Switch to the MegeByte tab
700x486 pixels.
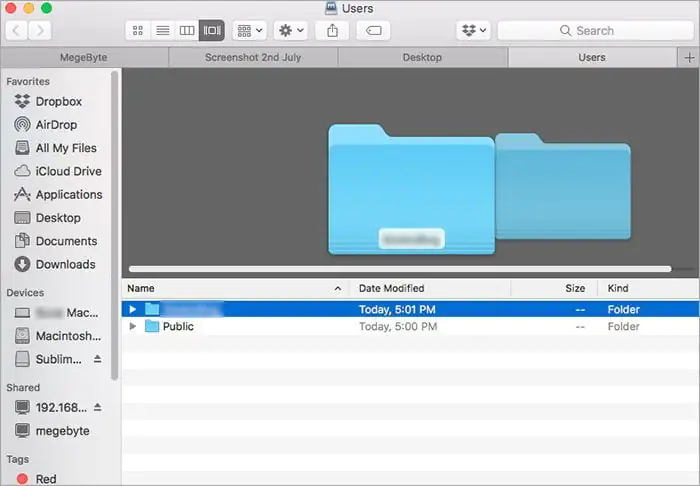click(x=84, y=57)
